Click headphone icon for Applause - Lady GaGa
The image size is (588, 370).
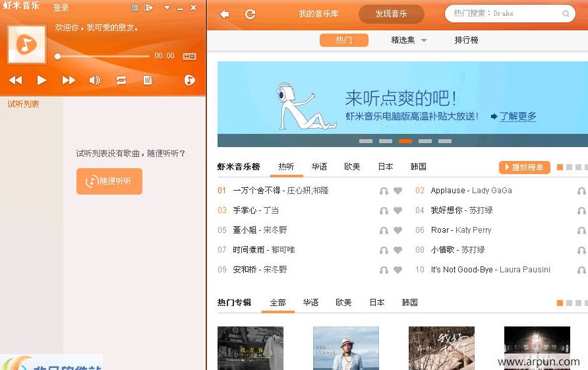pos(581,191)
